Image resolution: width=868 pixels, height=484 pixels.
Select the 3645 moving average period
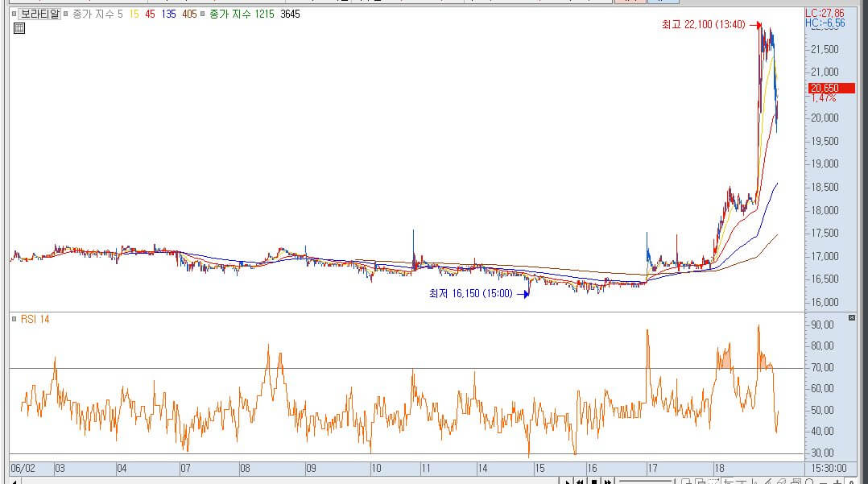tap(290, 14)
